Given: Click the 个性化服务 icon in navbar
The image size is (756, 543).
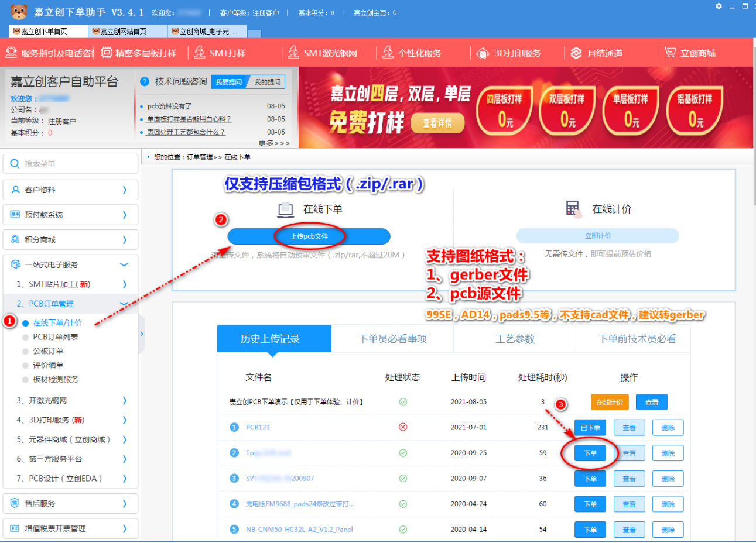Looking at the screenshot, I should pos(388,53).
